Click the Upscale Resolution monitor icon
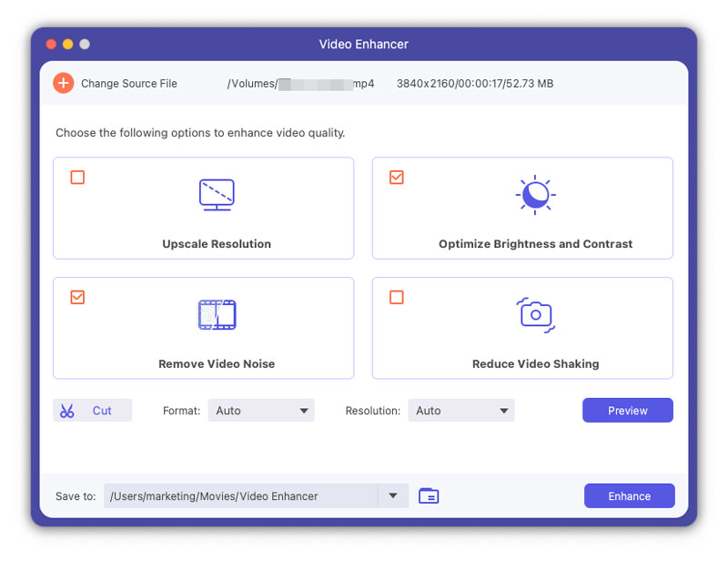 pyautogui.click(x=217, y=195)
